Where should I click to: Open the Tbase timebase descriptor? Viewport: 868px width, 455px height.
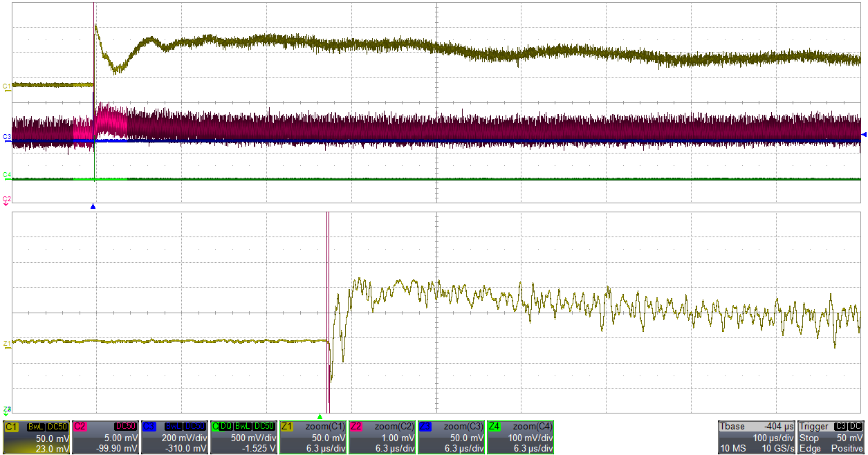coord(757,437)
